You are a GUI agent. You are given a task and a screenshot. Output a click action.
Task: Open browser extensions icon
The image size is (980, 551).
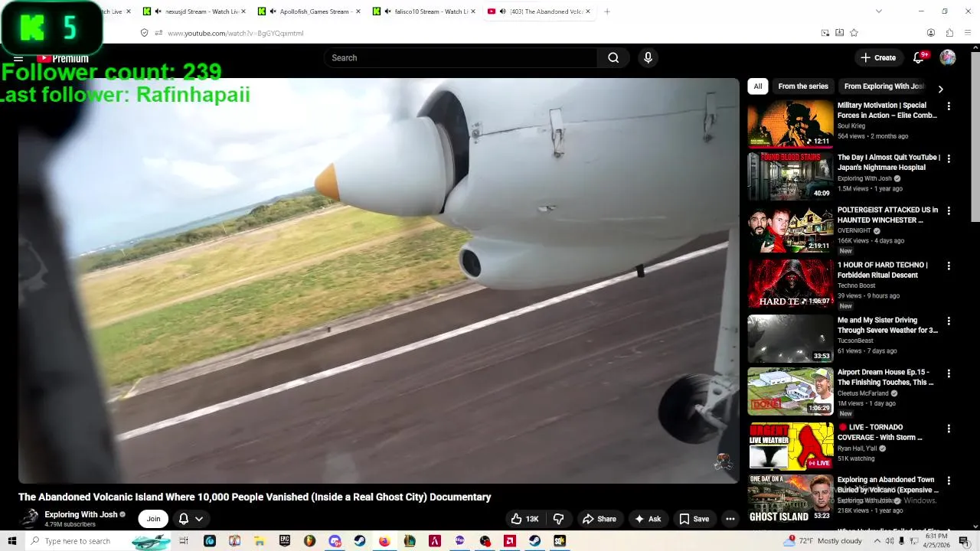(949, 33)
